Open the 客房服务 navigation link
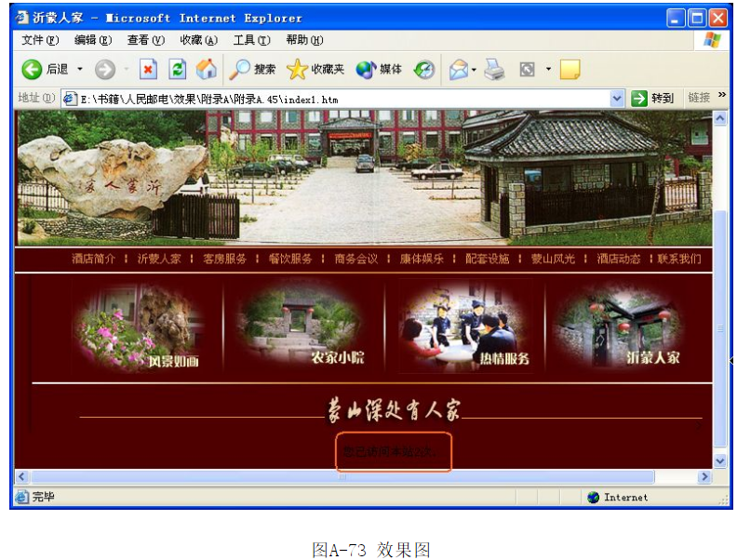Image resolution: width=737 pixels, height=560 pixels. pos(224,259)
